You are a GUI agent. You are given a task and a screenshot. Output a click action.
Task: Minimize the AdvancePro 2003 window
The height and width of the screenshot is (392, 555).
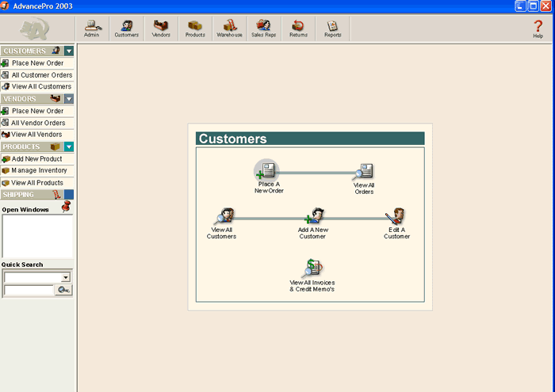pyautogui.click(x=520, y=6)
